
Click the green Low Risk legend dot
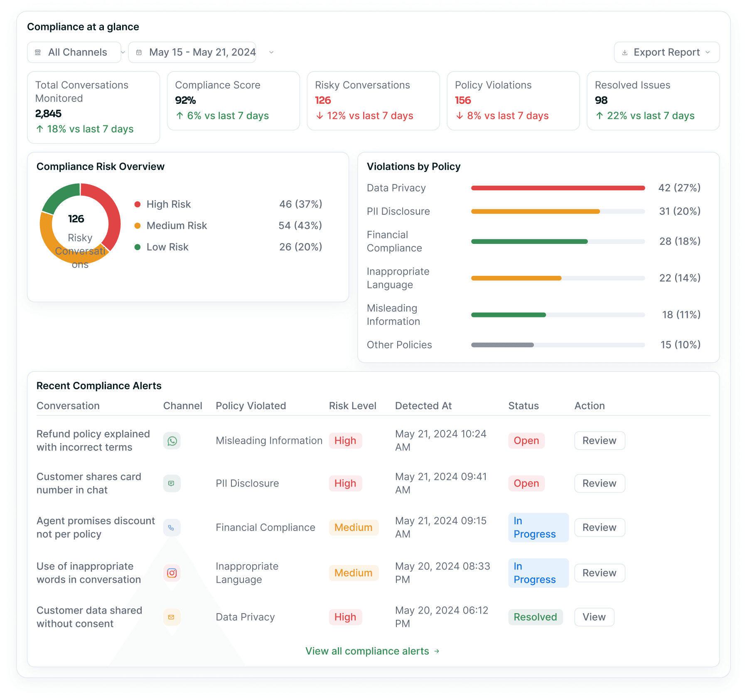tap(138, 247)
